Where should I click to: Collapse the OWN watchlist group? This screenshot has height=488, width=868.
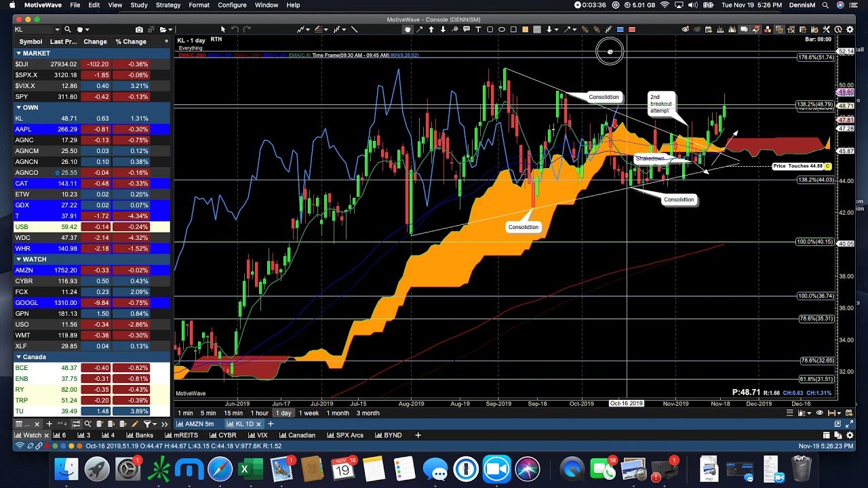pyautogui.click(x=18, y=107)
